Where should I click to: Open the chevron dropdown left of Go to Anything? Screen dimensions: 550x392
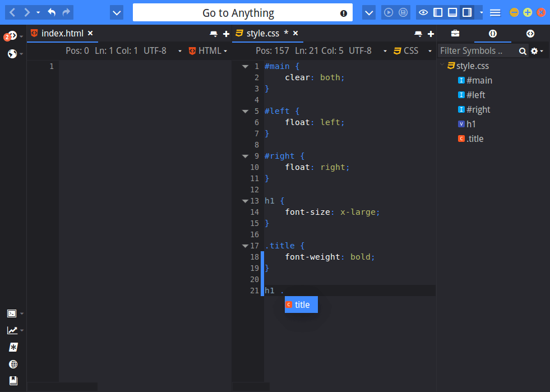pyautogui.click(x=117, y=13)
